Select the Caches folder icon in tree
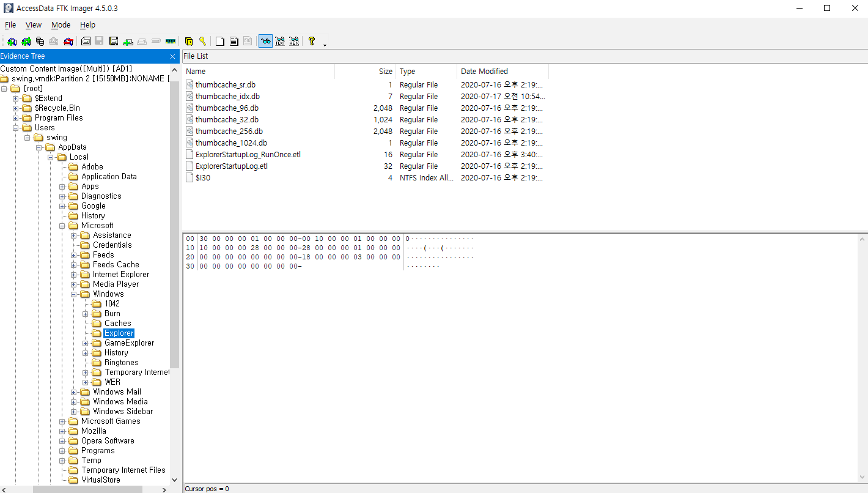The width and height of the screenshot is (868, 493). tap(96, 323)
